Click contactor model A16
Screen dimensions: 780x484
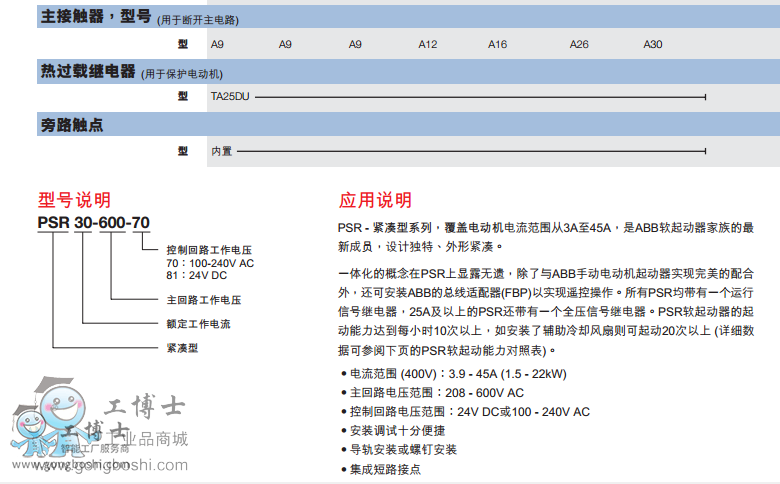coord(497,44)
